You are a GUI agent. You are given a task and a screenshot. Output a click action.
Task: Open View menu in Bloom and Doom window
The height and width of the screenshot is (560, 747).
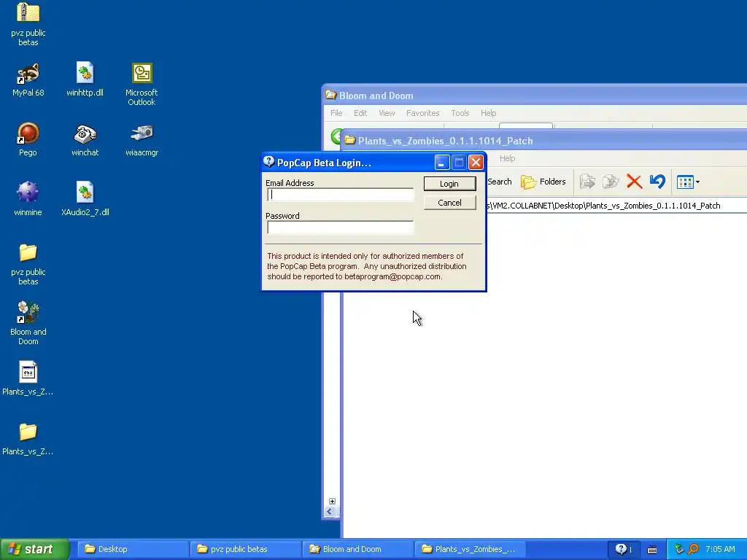[387, 113]
